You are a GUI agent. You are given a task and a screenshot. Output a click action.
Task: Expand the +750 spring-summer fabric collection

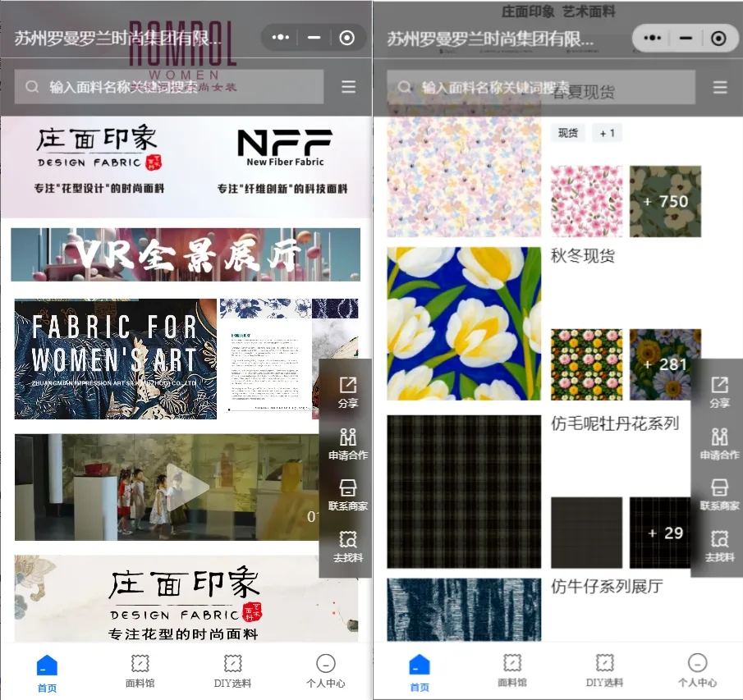tap(665, 201)
